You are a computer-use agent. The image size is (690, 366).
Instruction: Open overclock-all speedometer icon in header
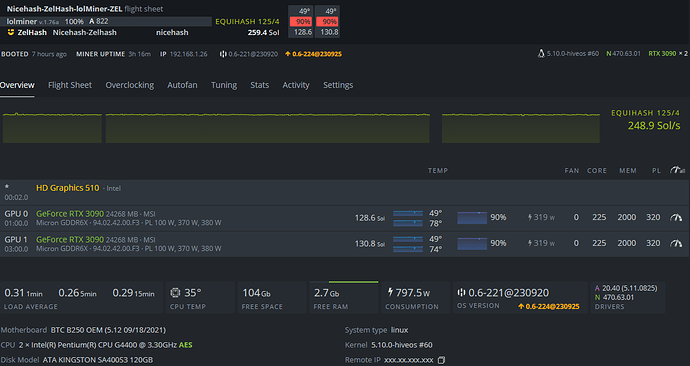click(677, 170)
